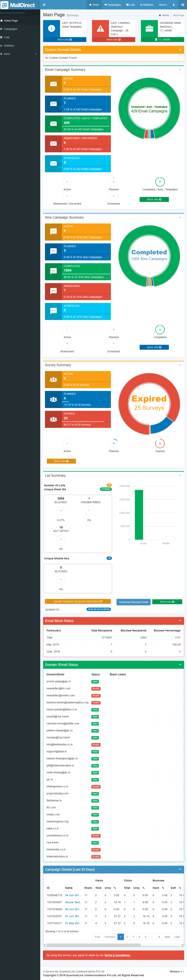Screen dimensions: 187x980
Task: Click the Database Name briefcase icon
Action: pyautogui.click(x=149, y=29)
